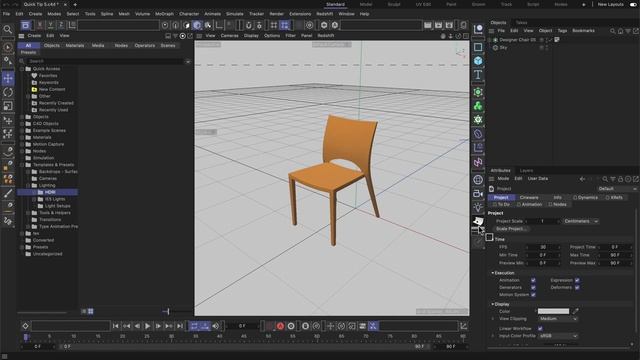Open the Centimeters unit dropdown
The image size is (640, 360).
point(580,221)
